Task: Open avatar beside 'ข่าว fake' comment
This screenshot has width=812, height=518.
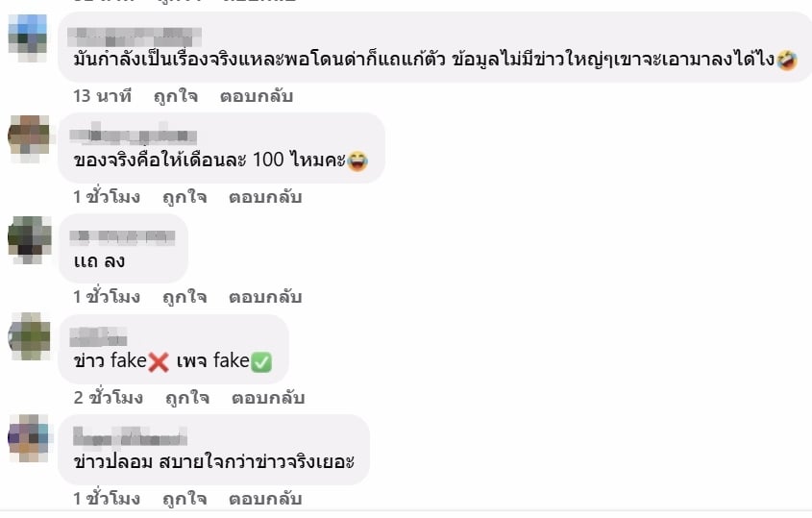Action: pos(30,336)
